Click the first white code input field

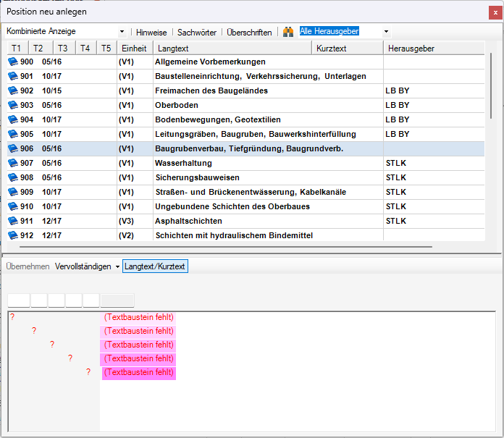pos(19,300)
